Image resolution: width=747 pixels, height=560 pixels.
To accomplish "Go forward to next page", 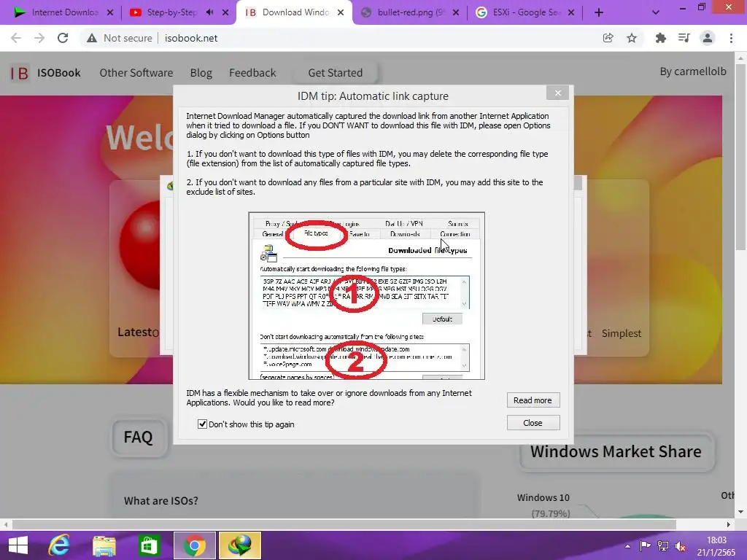I will tap(39, 38).
